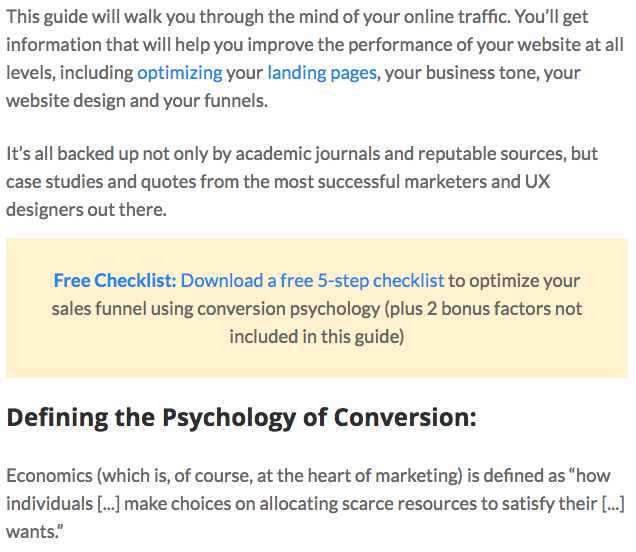Follow the "landing pages" hyperlink

(322, 73)
